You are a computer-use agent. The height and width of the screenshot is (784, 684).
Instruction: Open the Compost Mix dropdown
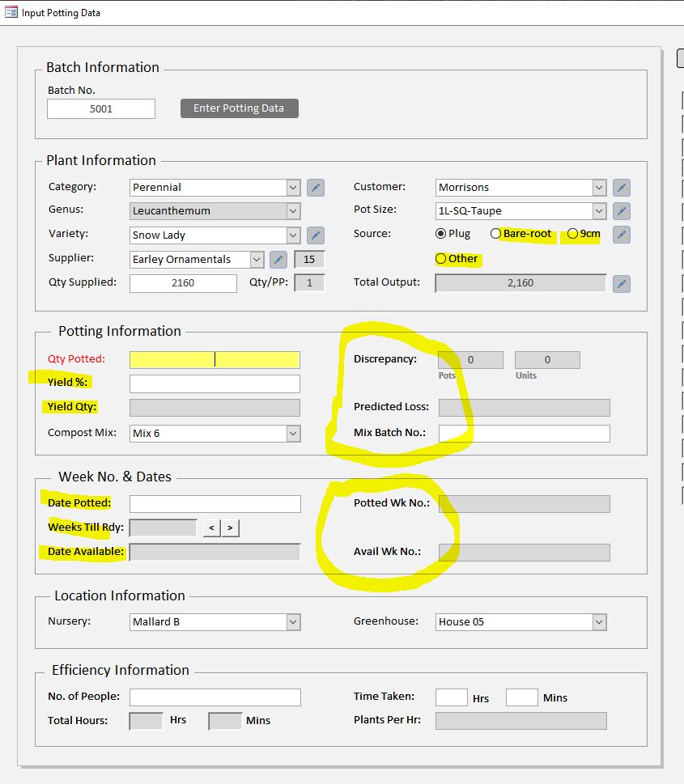[x=292, y=434]
